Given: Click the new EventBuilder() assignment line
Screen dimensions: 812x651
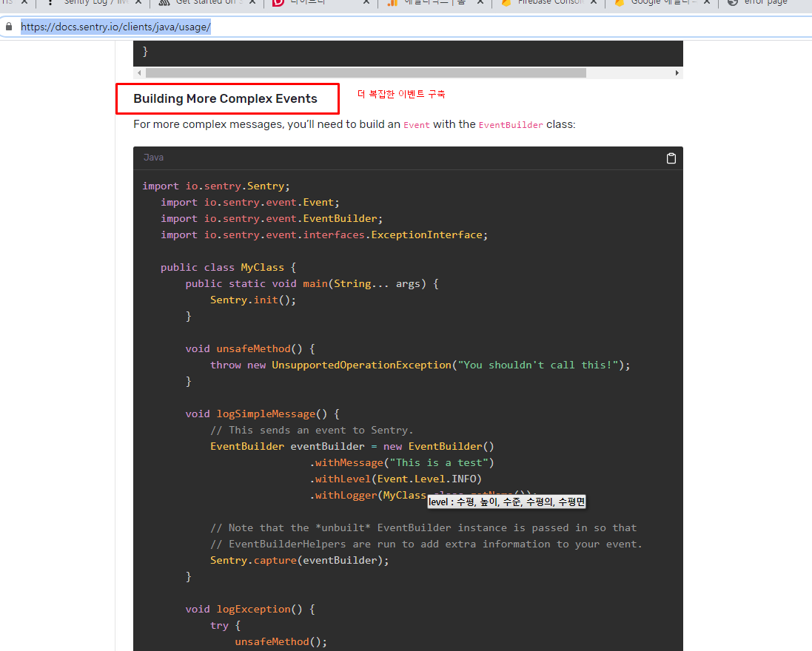Looking at the screenshot, I should click(x=352, y=446).
